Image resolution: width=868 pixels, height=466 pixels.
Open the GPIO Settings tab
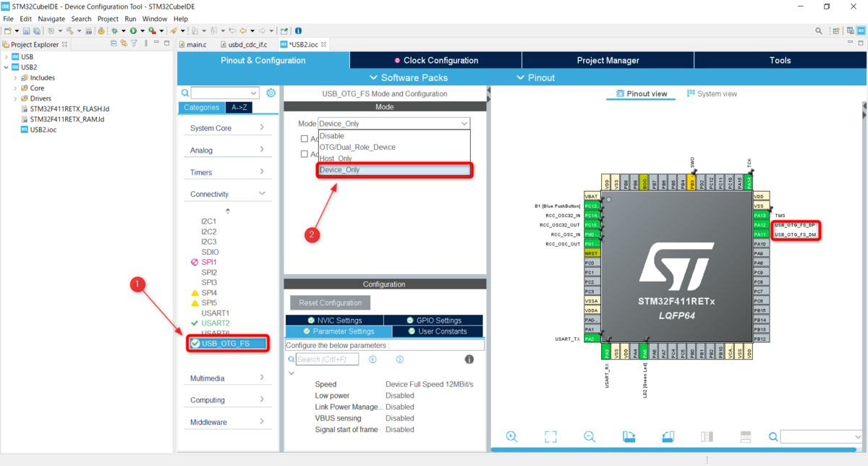[433, 321]
